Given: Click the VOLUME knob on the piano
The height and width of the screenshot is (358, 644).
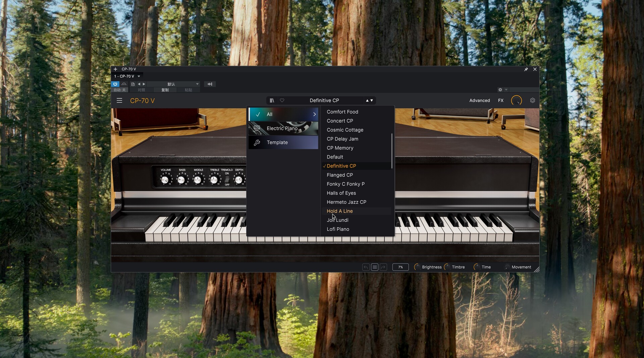Looking at the screenshot, I should tap(165, 180).
